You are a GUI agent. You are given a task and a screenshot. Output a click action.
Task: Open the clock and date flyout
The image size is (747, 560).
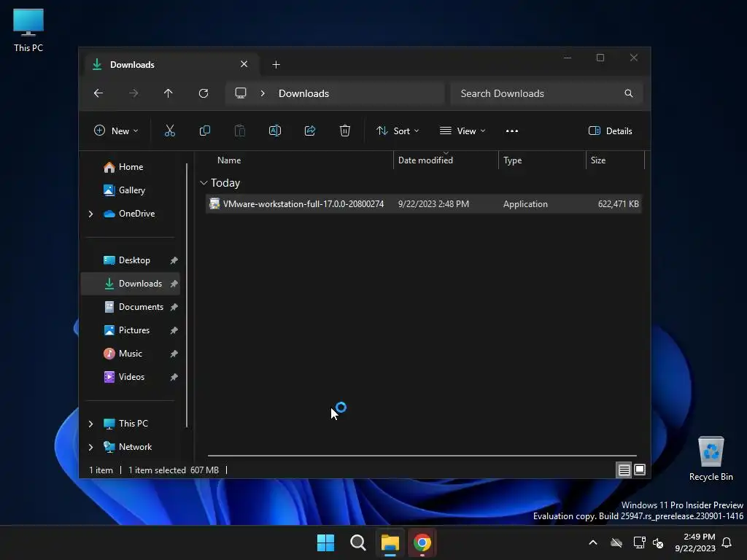pos(695,542)
